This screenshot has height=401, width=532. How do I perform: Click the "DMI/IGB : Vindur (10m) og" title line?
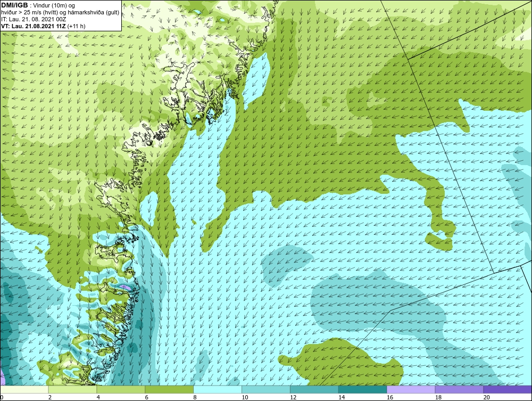38,5
